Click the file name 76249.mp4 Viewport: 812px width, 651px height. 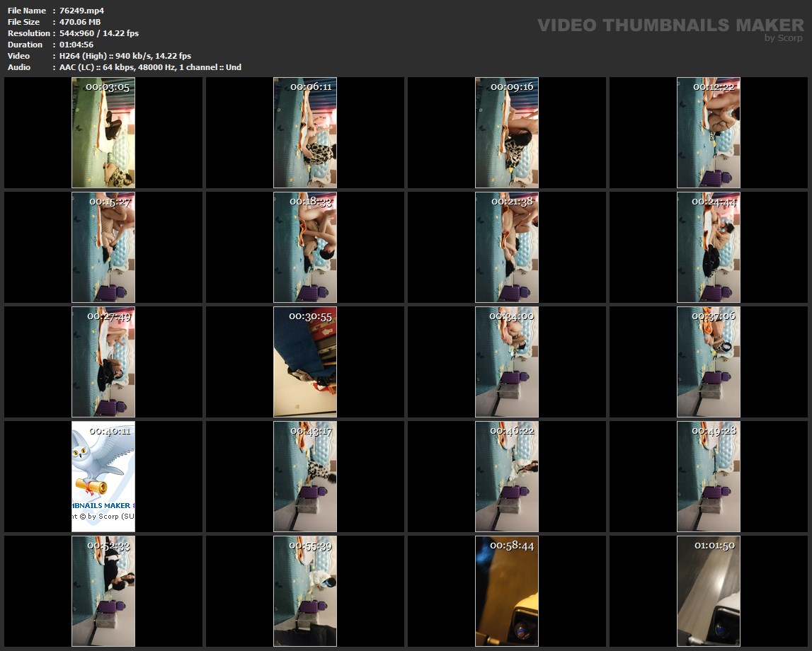click(81, 11)
